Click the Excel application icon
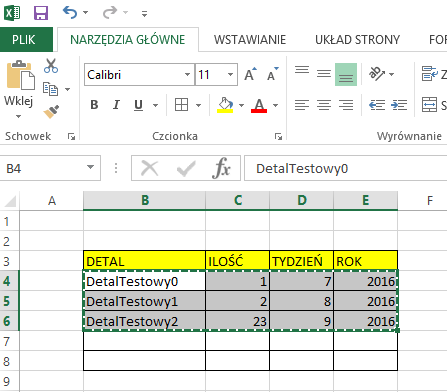 (12, 13)
